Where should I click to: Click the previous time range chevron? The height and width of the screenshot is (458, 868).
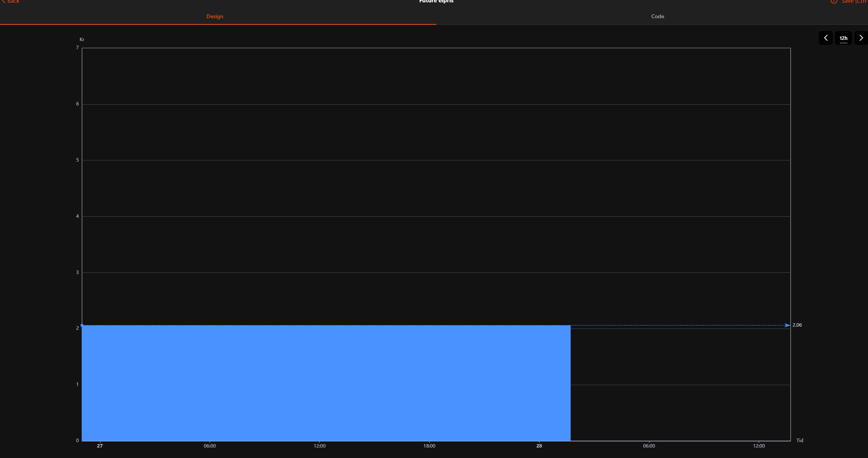pyautogui.click(x=825, y=38)
